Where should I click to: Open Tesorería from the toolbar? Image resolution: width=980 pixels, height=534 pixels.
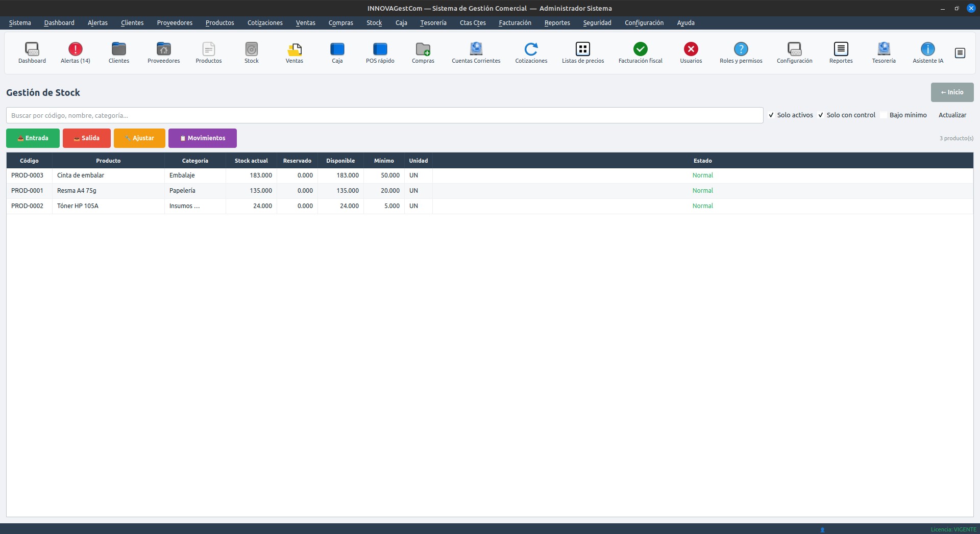(884, 53)
